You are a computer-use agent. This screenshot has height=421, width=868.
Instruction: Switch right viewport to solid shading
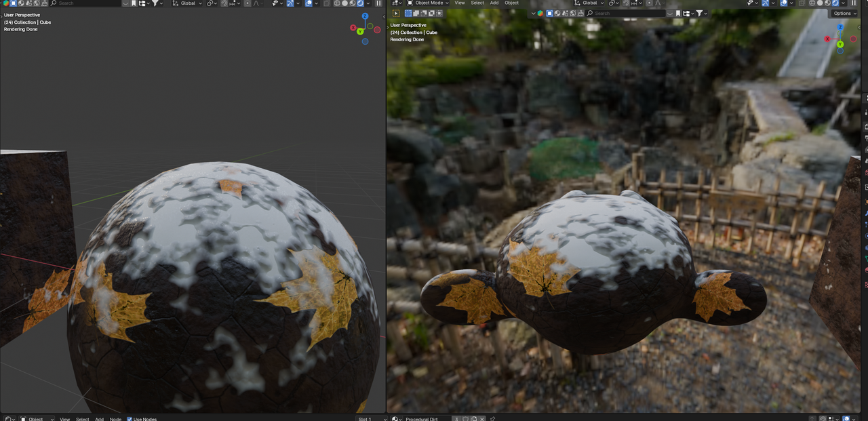pos(820,3)
